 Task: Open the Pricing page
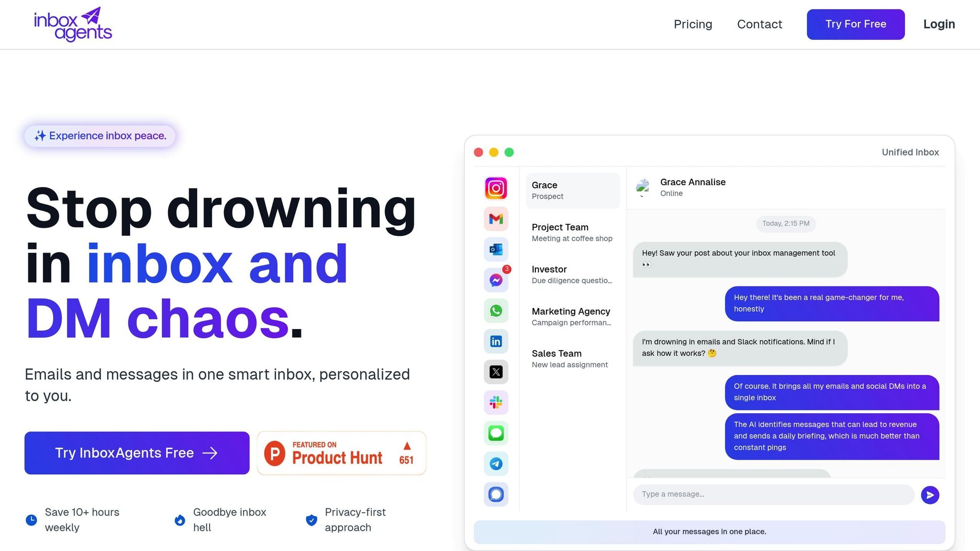(693, 24)
